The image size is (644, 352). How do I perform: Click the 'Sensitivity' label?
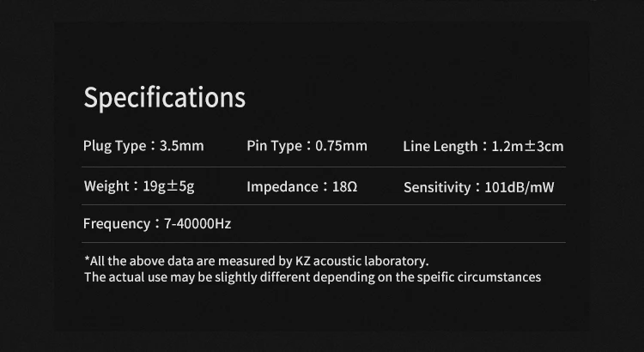[437, 188]
